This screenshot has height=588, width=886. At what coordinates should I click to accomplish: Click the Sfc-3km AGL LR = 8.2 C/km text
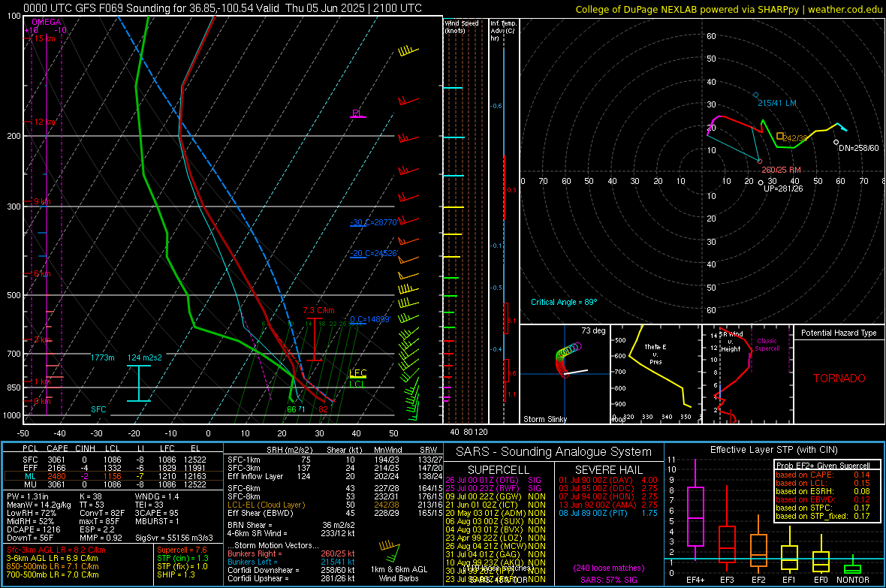(x=56, y=550)
